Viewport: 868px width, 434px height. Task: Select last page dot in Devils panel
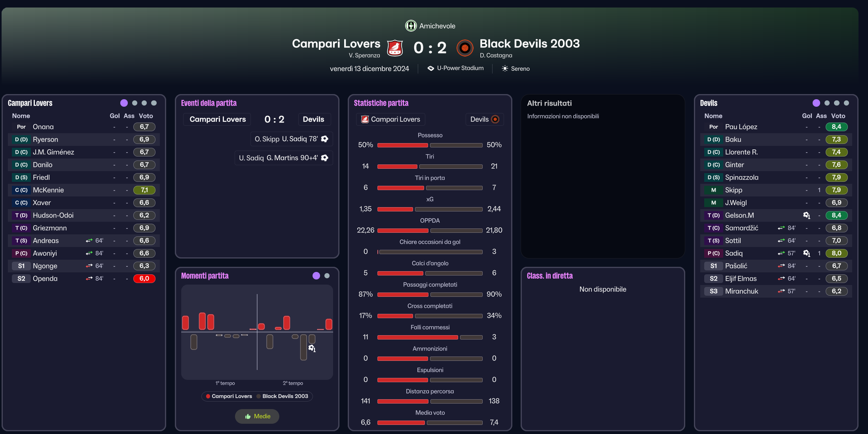(x=846, y=103)
